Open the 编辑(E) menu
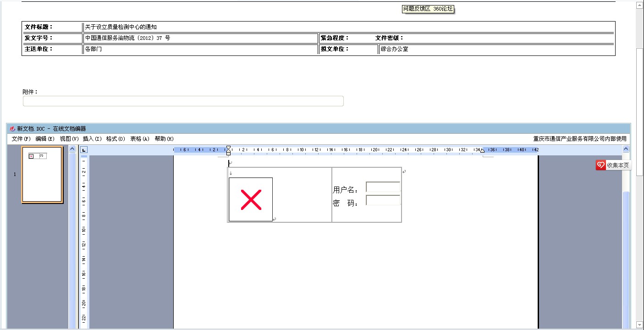This screenshot has width=644, height=330. coord(45,139)
